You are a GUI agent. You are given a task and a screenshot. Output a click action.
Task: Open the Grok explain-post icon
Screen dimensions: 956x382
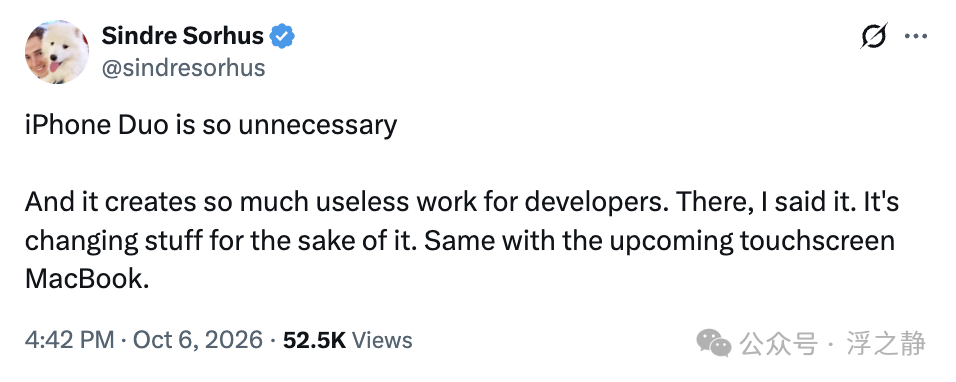click(874, 36)
